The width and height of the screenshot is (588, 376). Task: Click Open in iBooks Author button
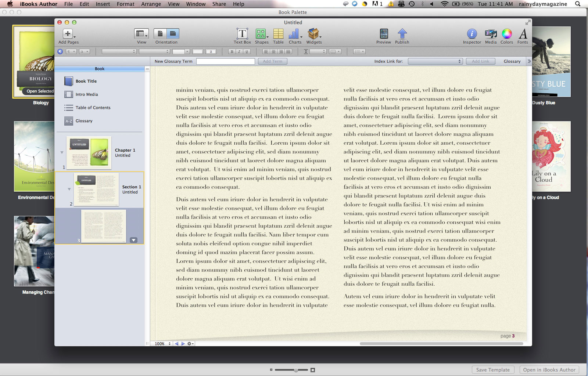tap(549, 370)
